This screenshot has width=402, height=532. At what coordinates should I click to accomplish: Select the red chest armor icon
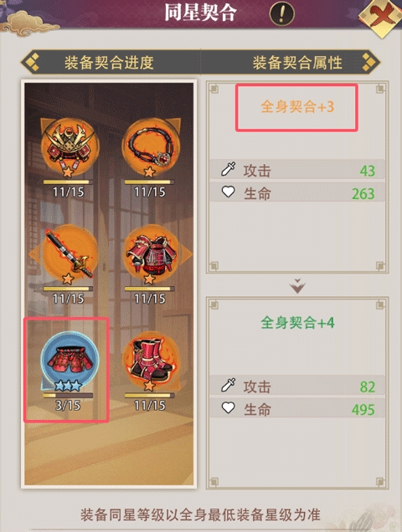pos(152,254)
